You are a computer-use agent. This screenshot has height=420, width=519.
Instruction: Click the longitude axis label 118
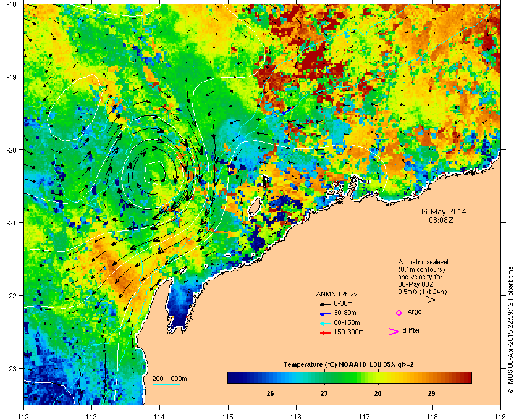(x=432, y=416)
